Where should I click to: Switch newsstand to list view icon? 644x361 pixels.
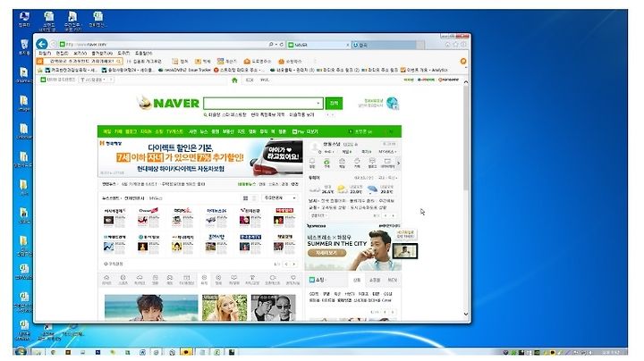[254, 198]
